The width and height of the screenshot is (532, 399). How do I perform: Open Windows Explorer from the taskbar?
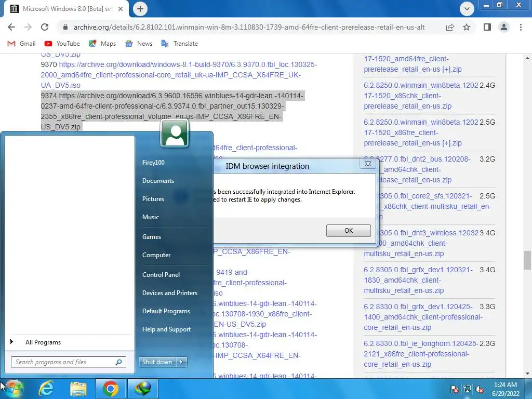(x=78, y=389)
